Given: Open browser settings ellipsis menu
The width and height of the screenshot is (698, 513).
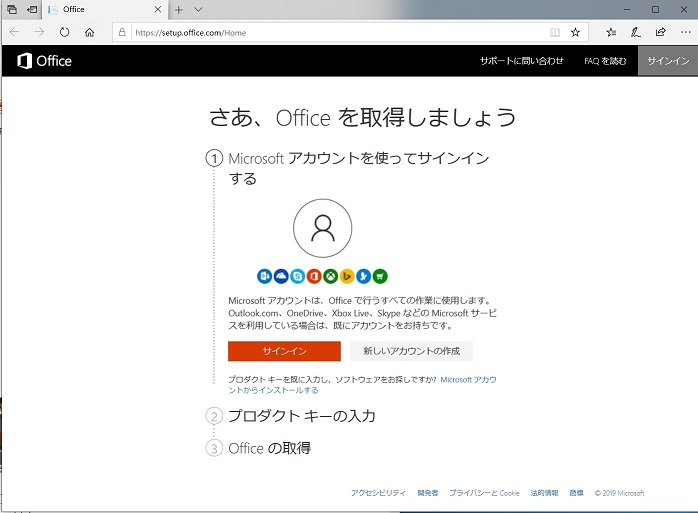Looking at the screenshot, I should coord(686,32).
